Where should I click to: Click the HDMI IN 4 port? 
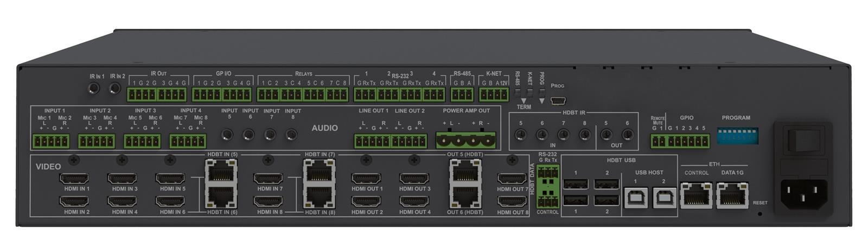tap(122, 201)
